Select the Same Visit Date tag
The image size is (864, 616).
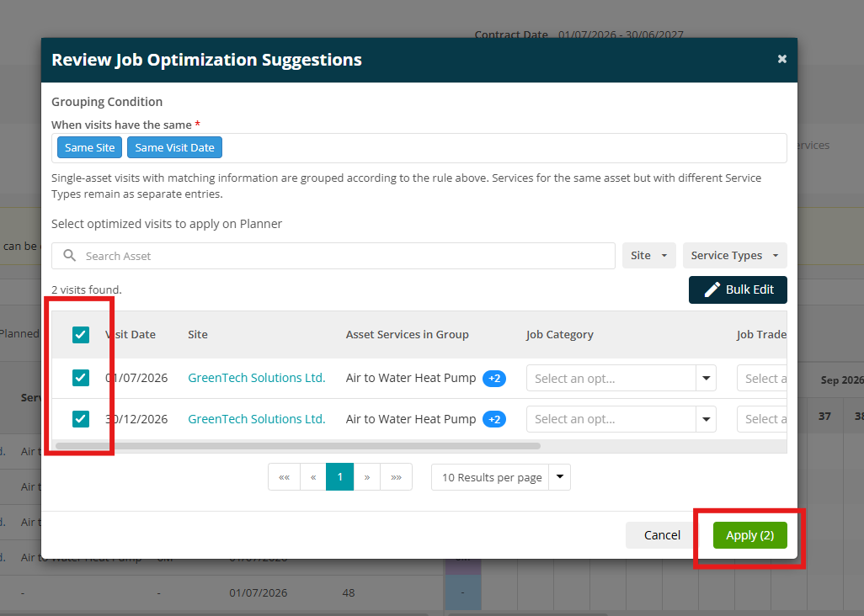(x=174, y=147)
